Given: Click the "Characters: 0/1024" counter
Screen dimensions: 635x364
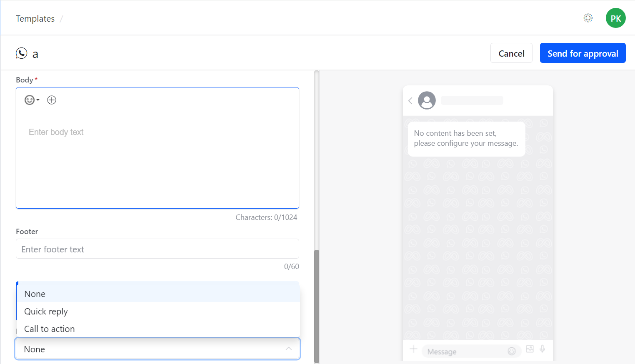Looking at the screenshot, I should point(266,217).
